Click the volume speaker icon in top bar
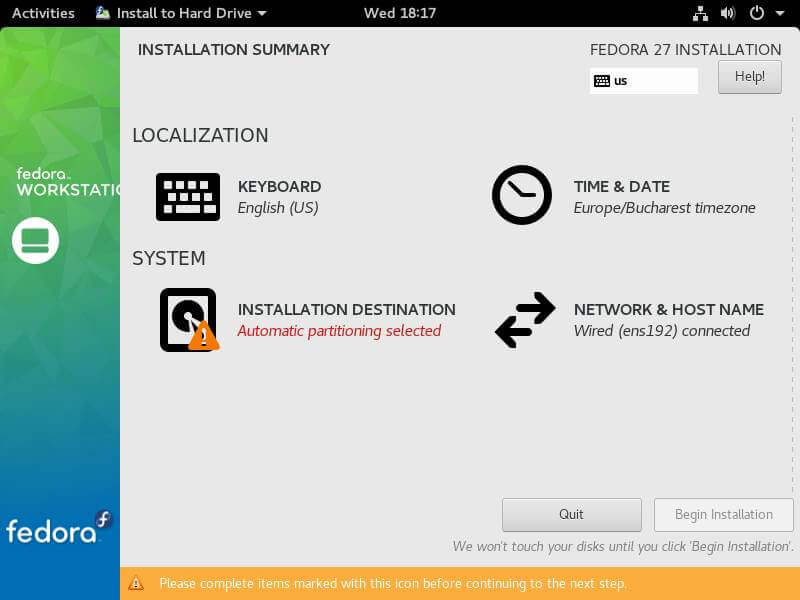The height and width of the screenshot is (600, 800). click(x=728, y=13)
